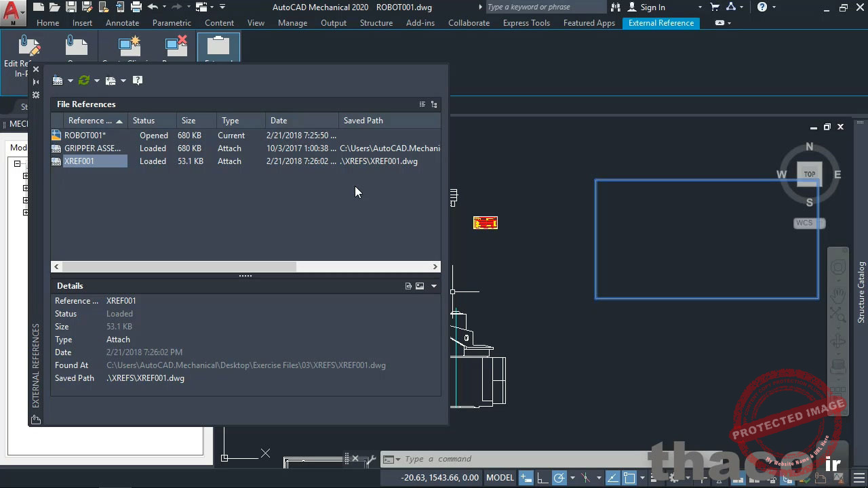Open the Details pane options dropdown
Screen dimensions: 868x488
[x=434, y=286]
